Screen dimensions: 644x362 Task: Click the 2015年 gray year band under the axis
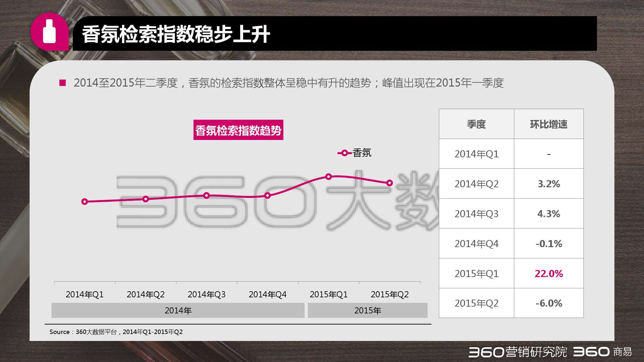click(x=367, y=311)
